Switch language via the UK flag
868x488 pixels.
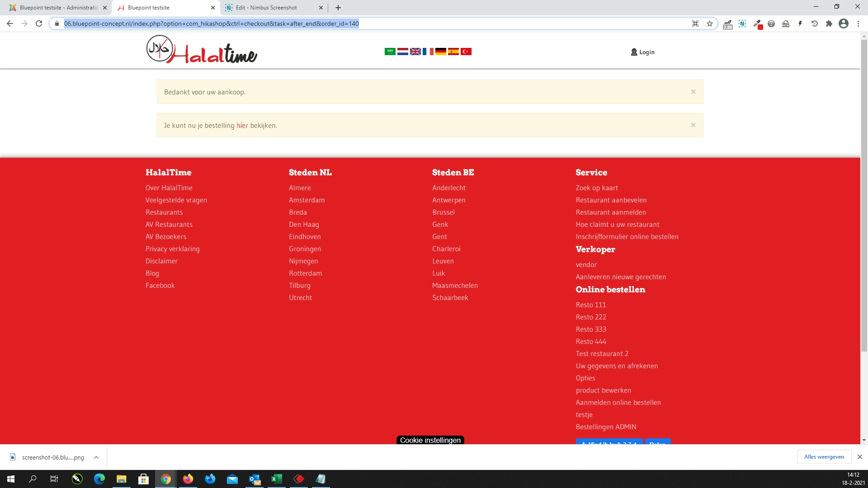(415, 52)
